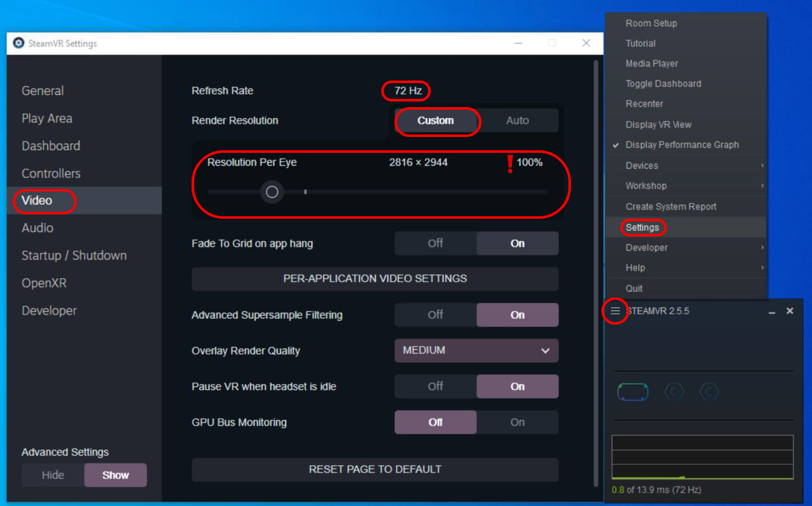Open the Play Area settings tab
This screenshot has width=812, height=506.
(x=84, y=119)
